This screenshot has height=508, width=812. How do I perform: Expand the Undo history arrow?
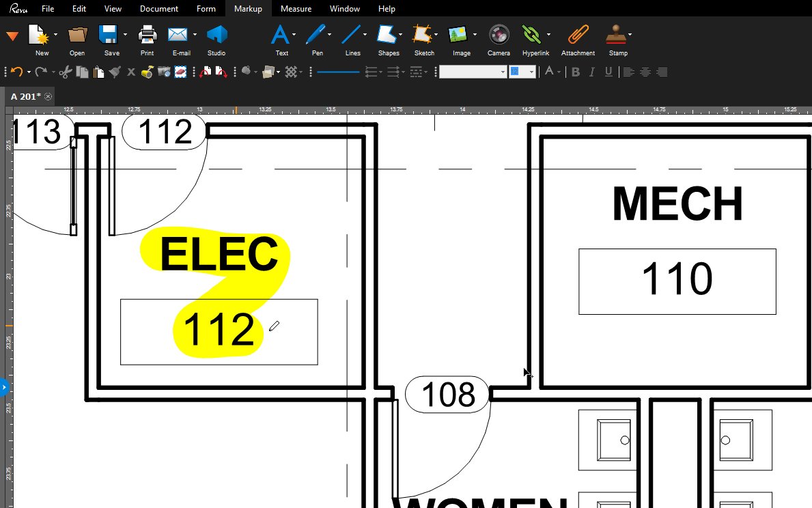click(29, 72)
